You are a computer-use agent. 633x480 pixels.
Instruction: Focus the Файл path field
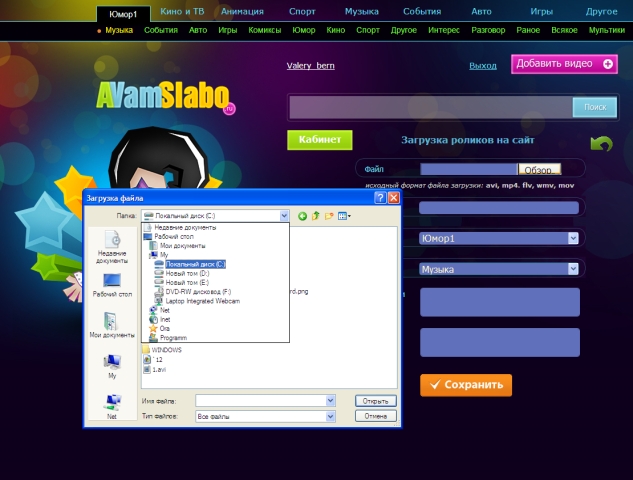(469, 169)
